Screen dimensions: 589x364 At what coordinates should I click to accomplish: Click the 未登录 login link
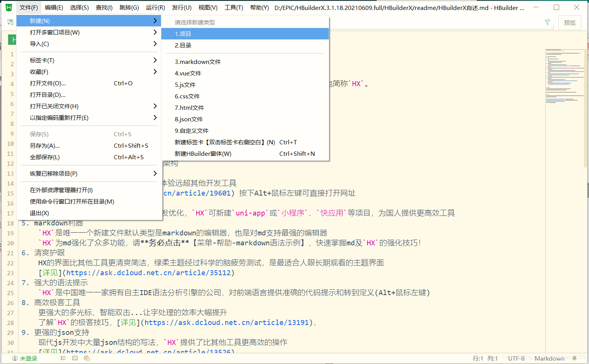(29, 358)
